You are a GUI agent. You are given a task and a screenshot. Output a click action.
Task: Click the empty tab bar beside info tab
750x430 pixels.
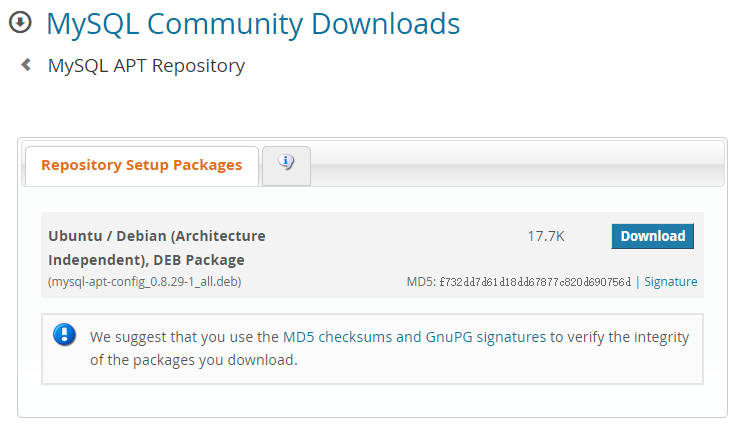518,164
